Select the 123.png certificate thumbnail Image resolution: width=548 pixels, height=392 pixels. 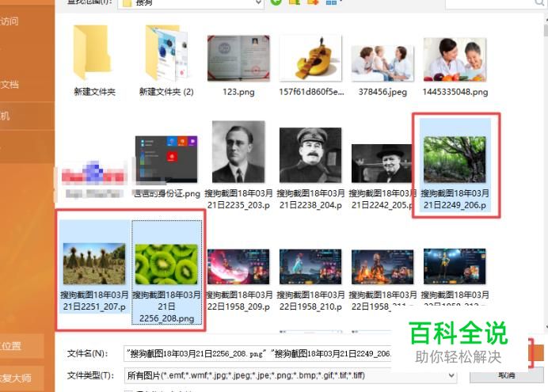click(x=238, y=58)
